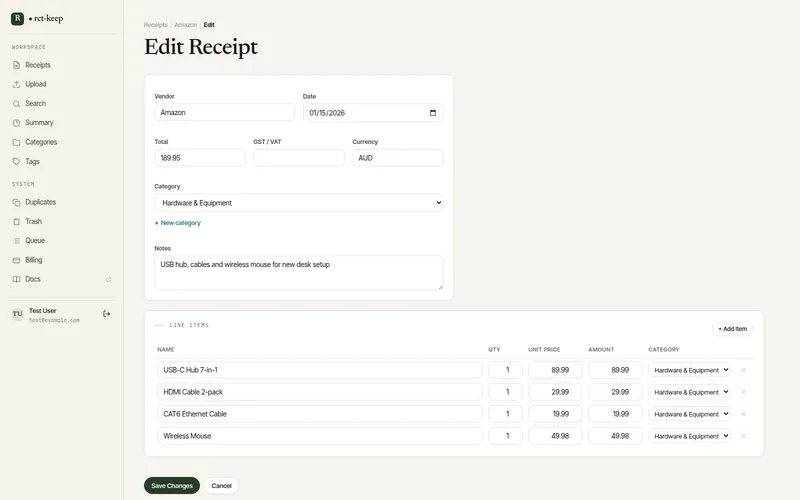Click the rct-keep logo icon

[x=17, y=18]
